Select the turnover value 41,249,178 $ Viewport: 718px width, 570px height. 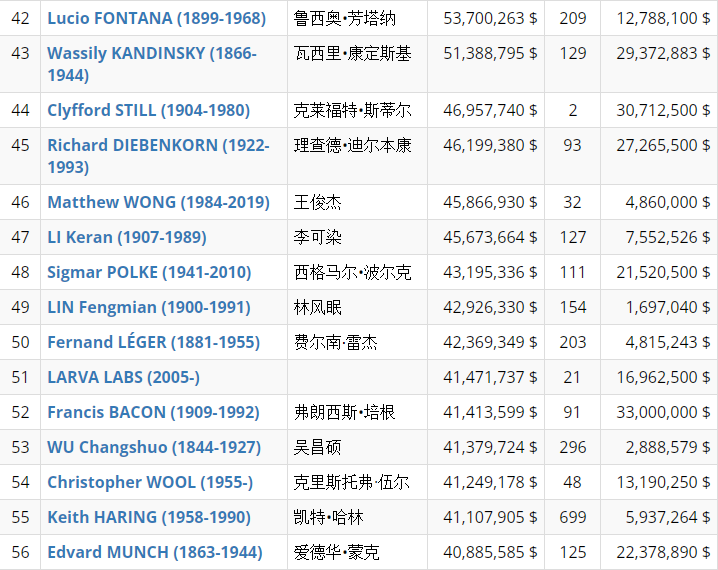[490, 483]
